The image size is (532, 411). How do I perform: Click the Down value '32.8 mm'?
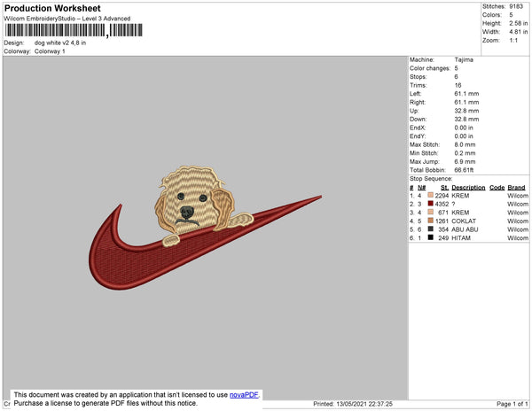click(466, 120)
